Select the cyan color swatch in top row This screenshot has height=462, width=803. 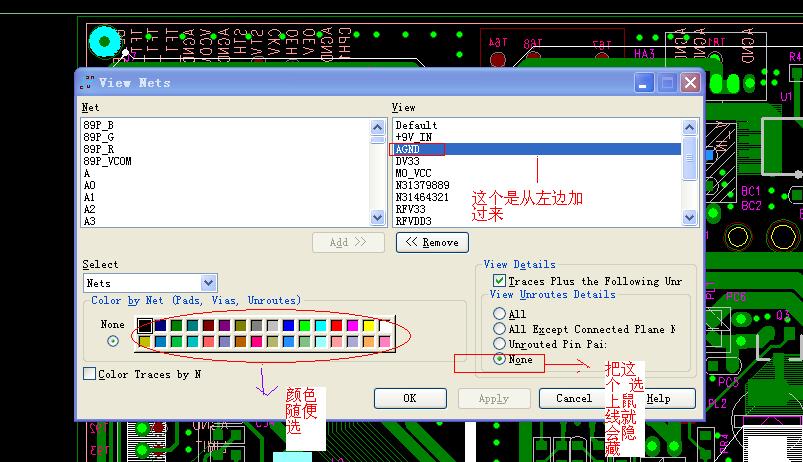321,325
